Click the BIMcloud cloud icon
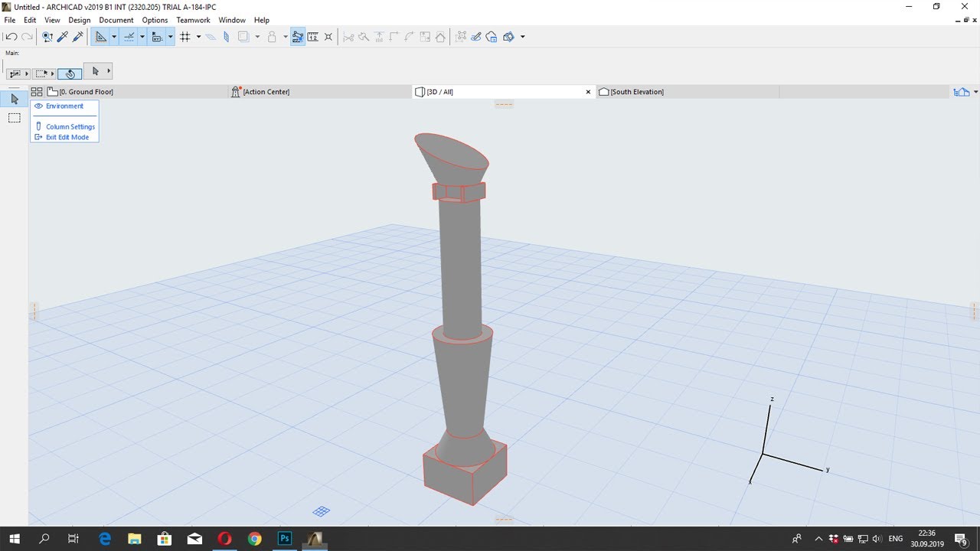This screenshot has height=551, width=980. 492,37
